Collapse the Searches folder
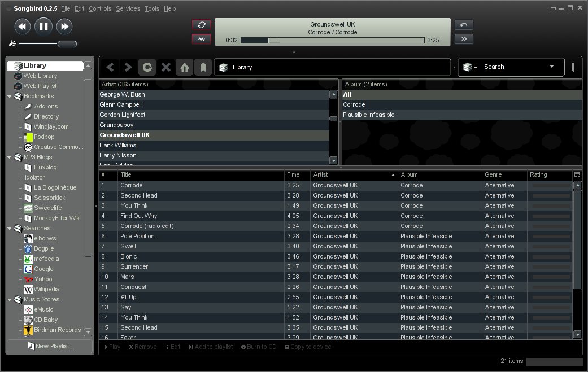Screen dimensions: 588x372 coord(10,228)
